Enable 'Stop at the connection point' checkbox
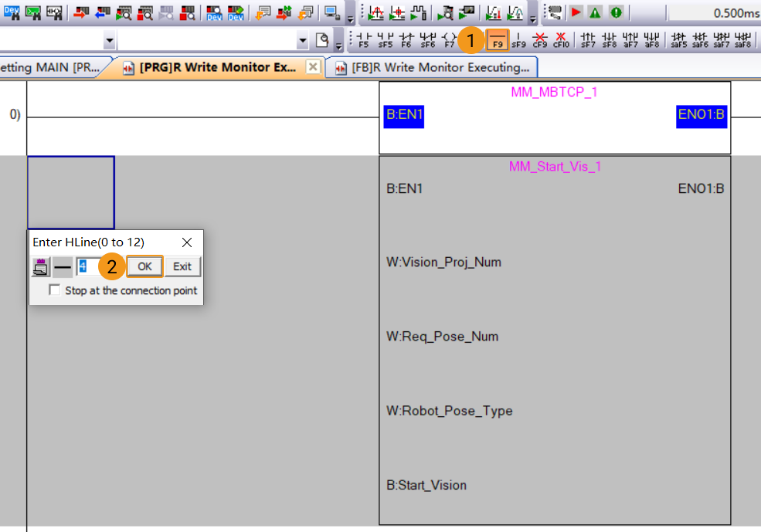Screen dimensions: 761x532 click(x=54, y=290)
